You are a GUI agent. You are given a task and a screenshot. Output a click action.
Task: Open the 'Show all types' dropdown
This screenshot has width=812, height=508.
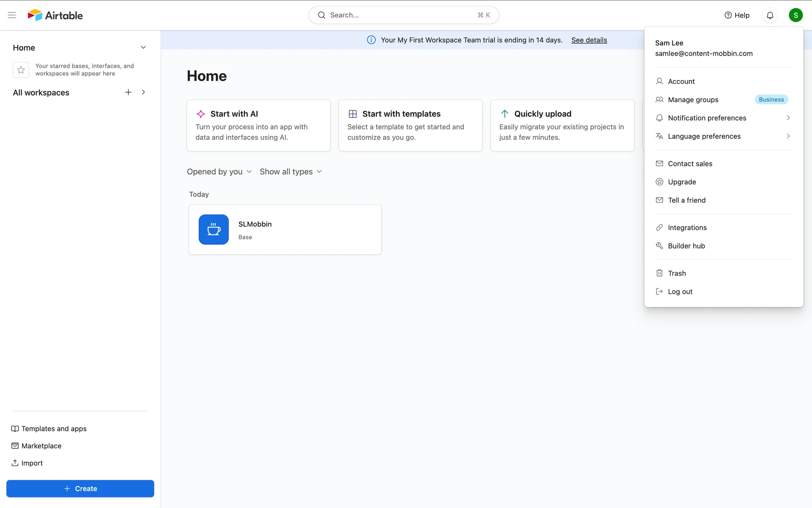coord(291,171)
